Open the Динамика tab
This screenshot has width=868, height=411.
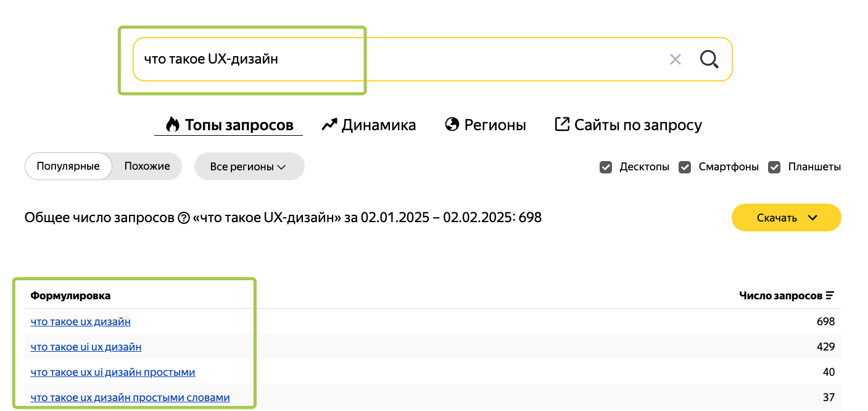tap(378, 125)
